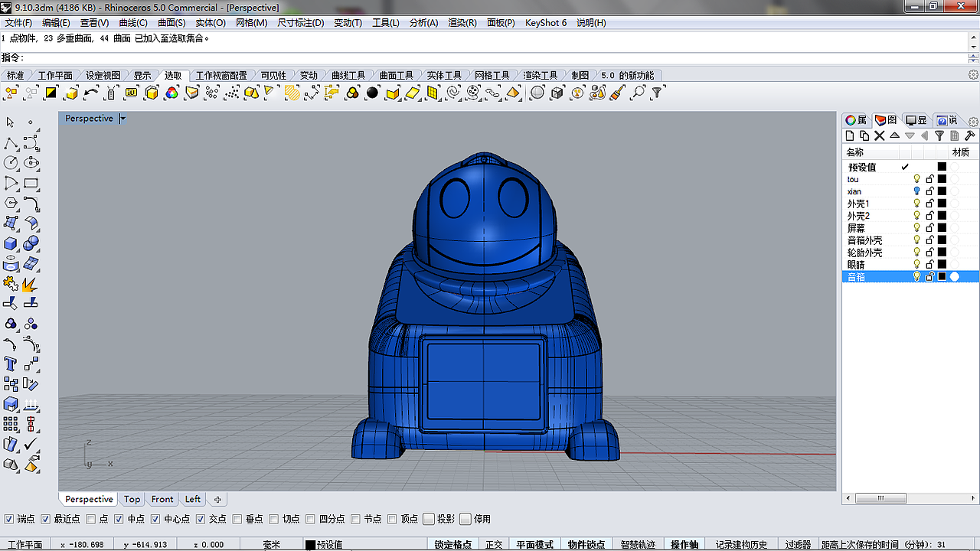Enable the 四分点 quadrant snap checkbox
The width and height of the screenshot is (980, 551).
(x=311, y=519)
